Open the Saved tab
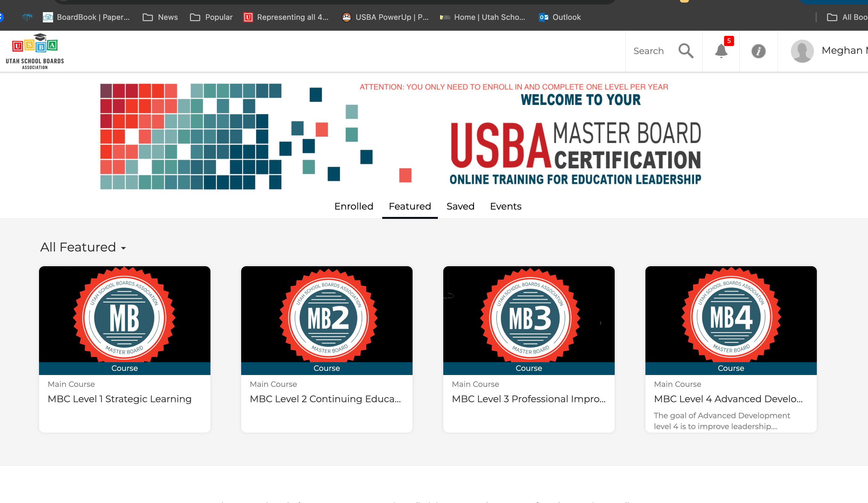Viewport: 868px width, 503px height. 461,206
